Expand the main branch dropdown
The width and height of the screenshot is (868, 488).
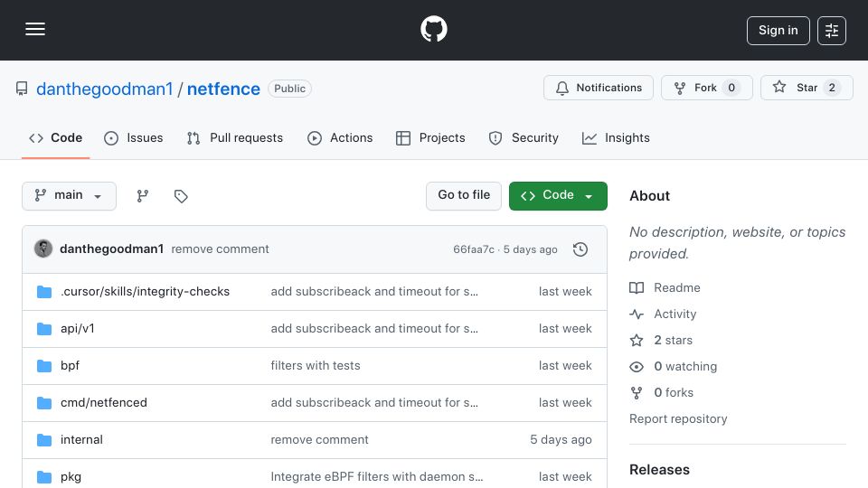(x=69, y=196)
